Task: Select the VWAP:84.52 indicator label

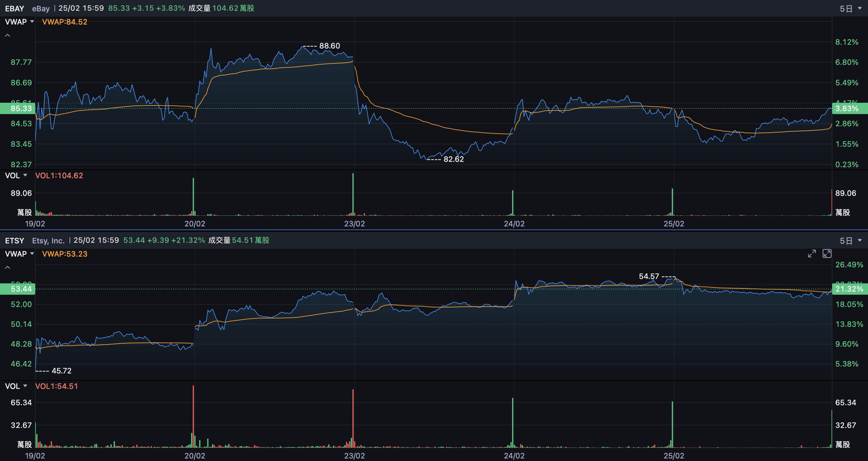Action: tap(65, 22)
